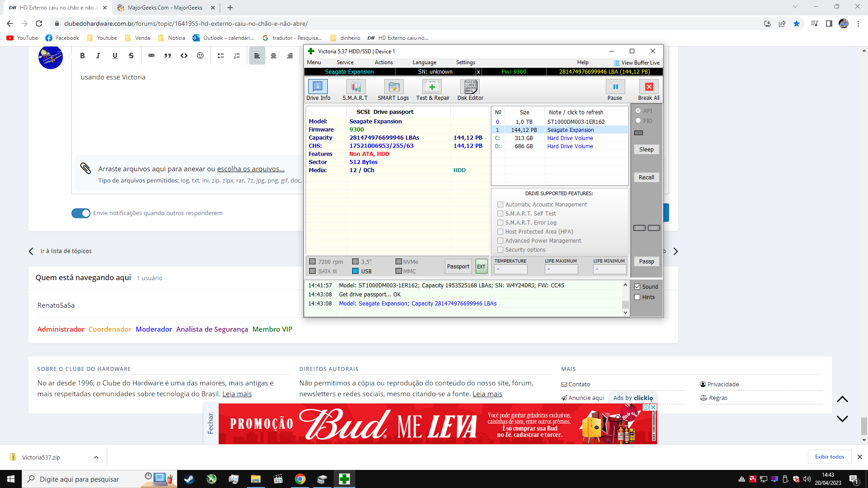This screenshot has width=868, height=488.
Task: Go to Ir à lista de tópicos
Action: pos(66,251)
